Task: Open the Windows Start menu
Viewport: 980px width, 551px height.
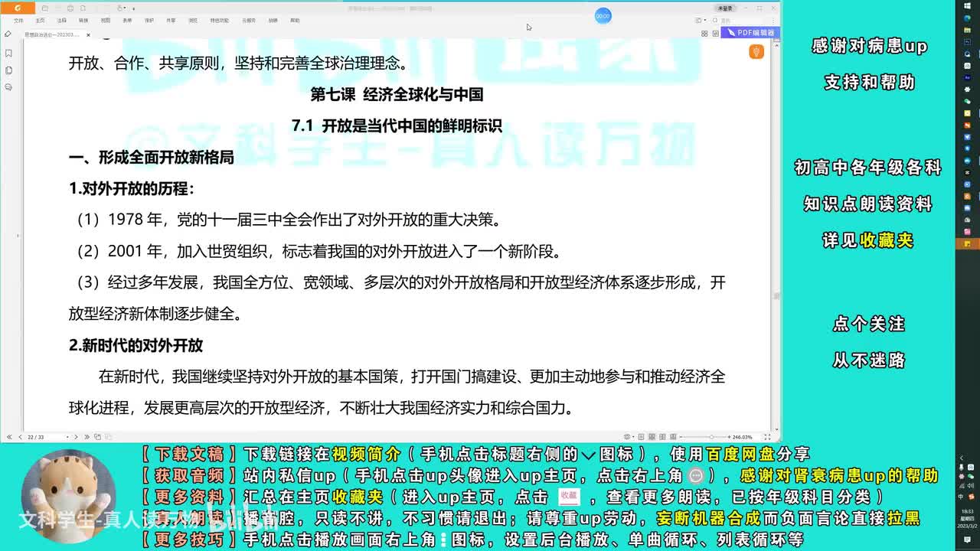Action: pyautogui.click(x=967, y=6)
